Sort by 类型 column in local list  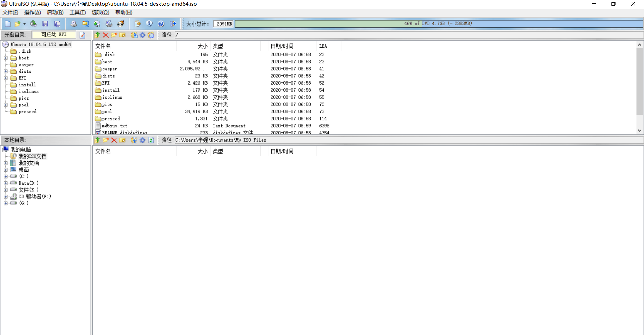(x=235, y=152)
